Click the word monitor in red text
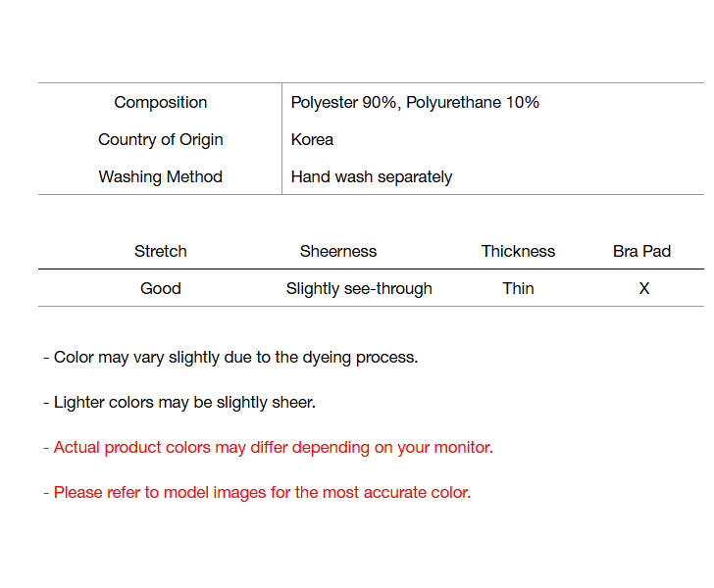This screenshot has width=714, height=588. pos(459,447)
